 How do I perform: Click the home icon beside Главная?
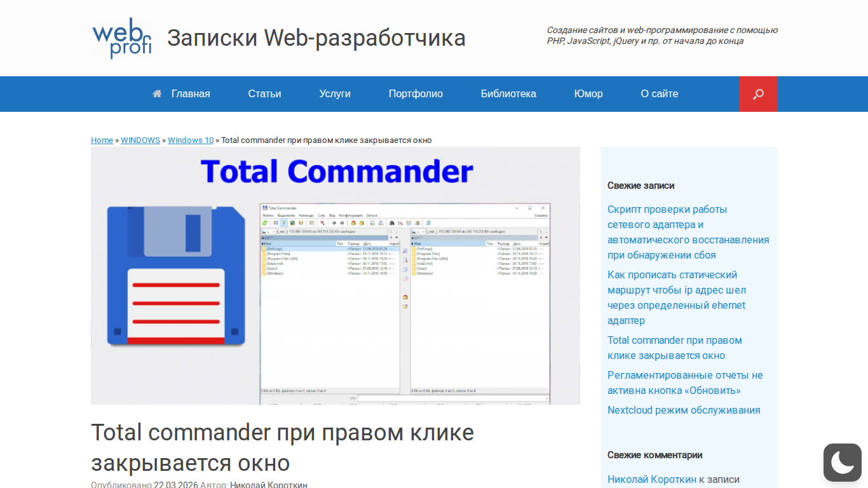tap(157, 94)
